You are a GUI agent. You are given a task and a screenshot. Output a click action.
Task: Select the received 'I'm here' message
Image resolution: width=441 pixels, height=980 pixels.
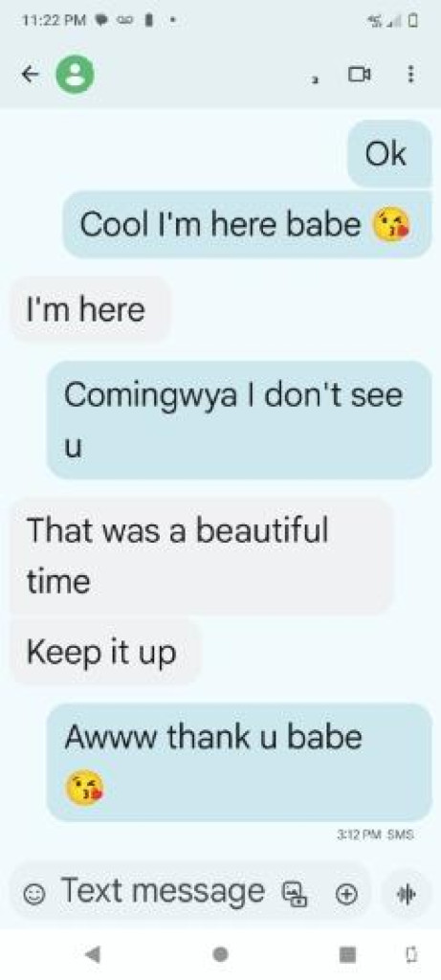click(x=90, y=309)
